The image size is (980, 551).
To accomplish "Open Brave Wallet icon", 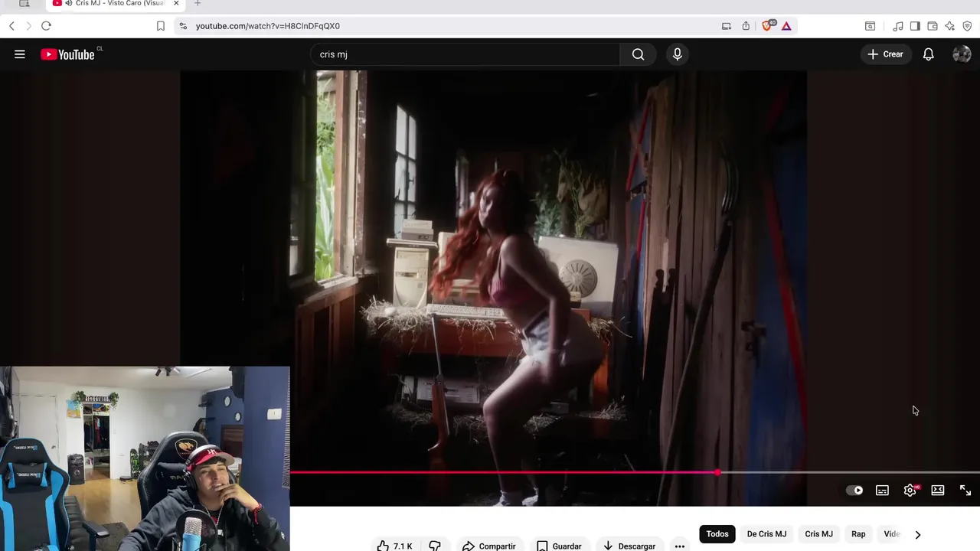I will pyautogui.click(x=932, y=26).
